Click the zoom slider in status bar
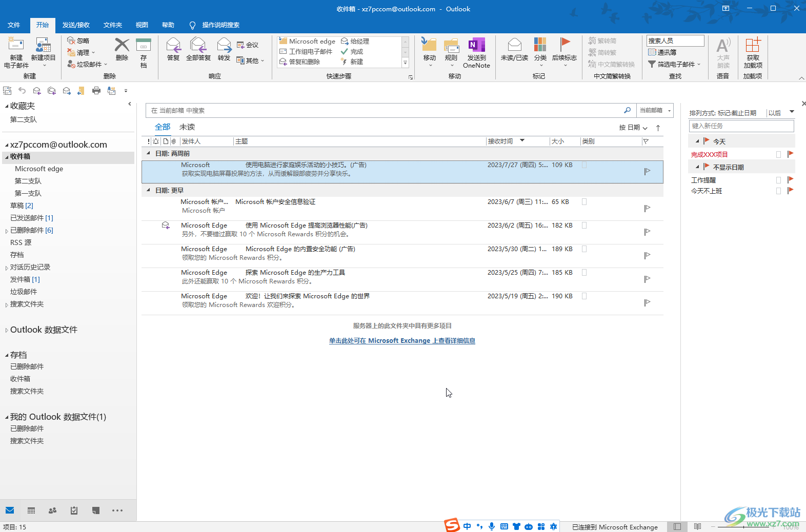The width and height of the screenshot is (806, 532). (x=744, y=527)
